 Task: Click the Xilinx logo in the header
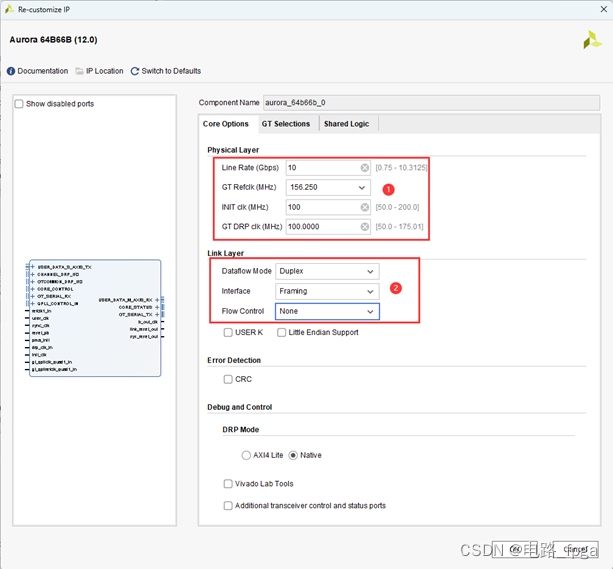point(592,40)
